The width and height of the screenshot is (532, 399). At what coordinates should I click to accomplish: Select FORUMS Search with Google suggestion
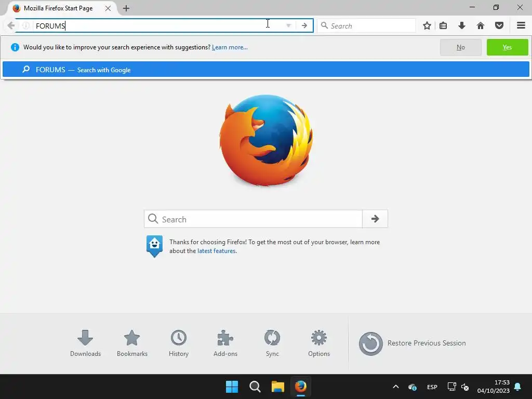pos(265,70)
